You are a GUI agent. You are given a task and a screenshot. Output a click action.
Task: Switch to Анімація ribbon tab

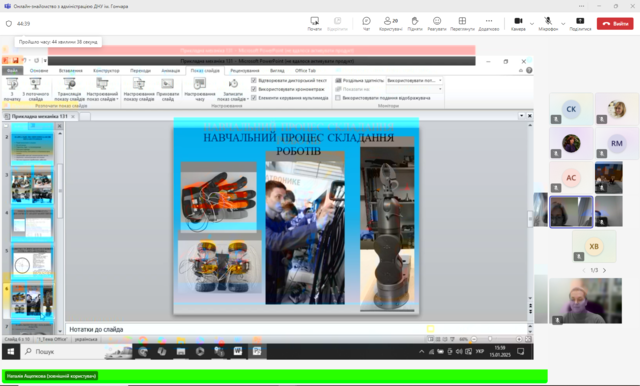coord(171,71)
